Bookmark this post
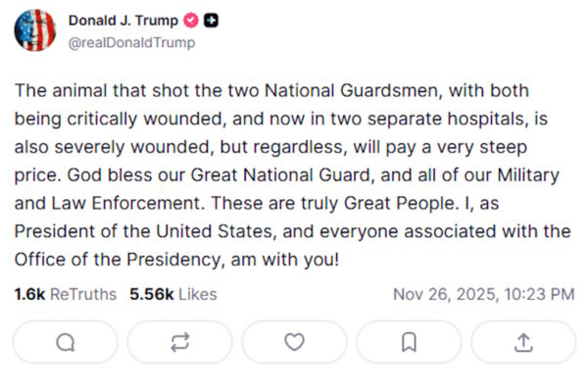 click(x=409, y=342)
